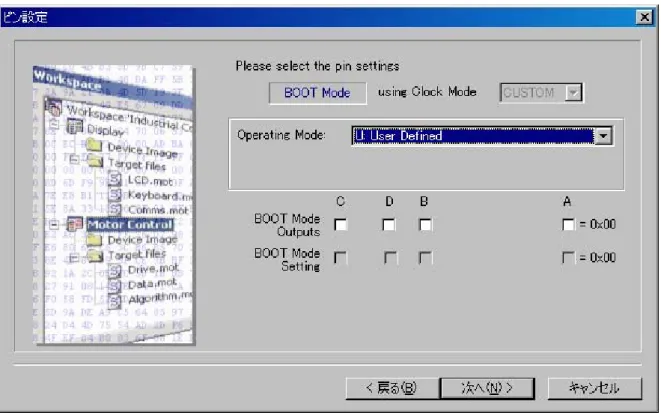The height and width of the screenshot is (413, 661).
Task: Toggle BOOT Mode Setting B checkbox
Action: 425,257
